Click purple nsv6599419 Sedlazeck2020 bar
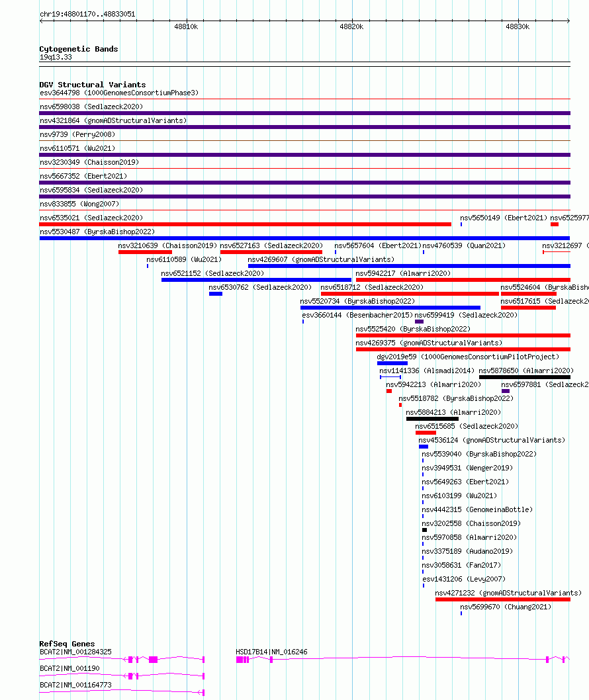Viewport: 589px width, 700px height. (x=419, y=321)
